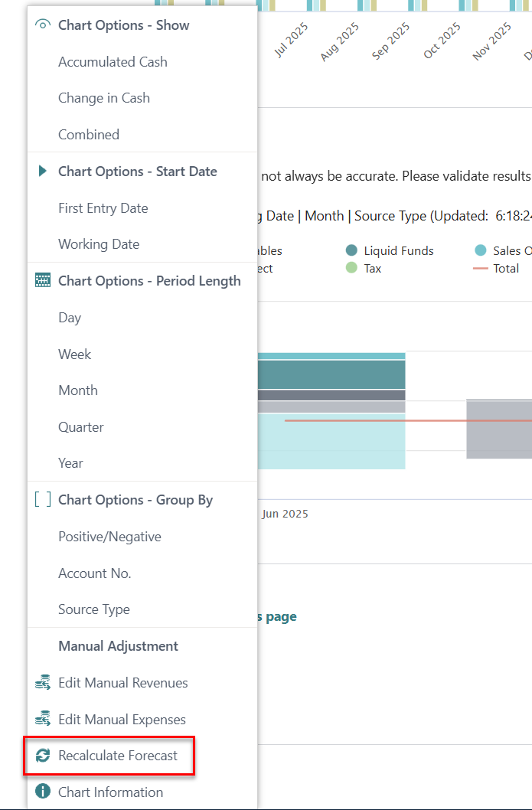This screenshot has height=810, width=532.
Task: Click the calendar icon beside Chart Options - Period Length
Action: coord(43,281)
